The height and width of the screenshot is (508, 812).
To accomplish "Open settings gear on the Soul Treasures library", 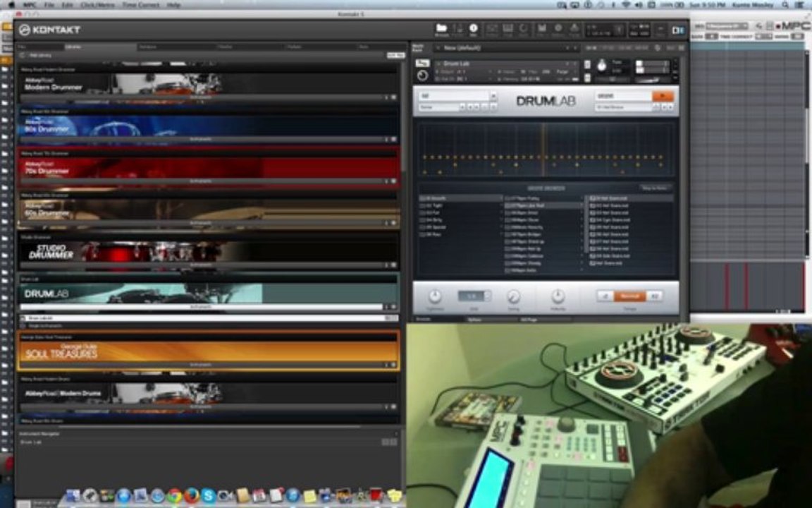I will click(393, 365).
